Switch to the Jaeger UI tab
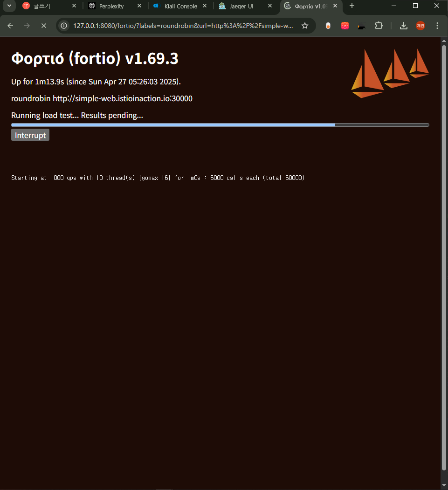 (241, 6)
